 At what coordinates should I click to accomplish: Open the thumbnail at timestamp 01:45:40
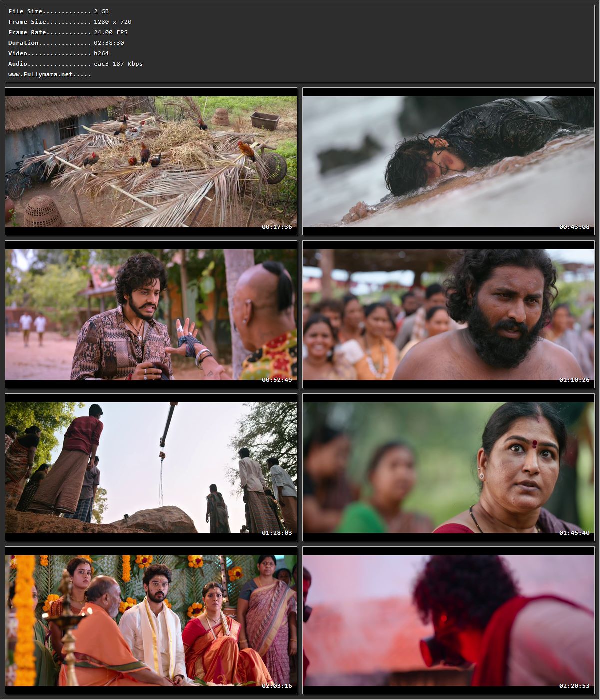[x=448, y=467]
